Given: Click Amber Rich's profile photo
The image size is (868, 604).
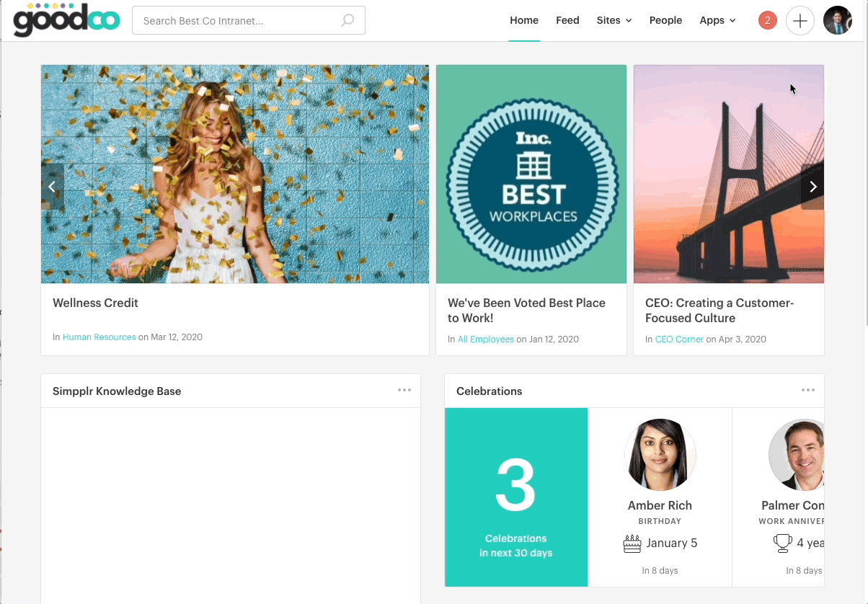Looking at the screenshot, I should coord(660,455).
